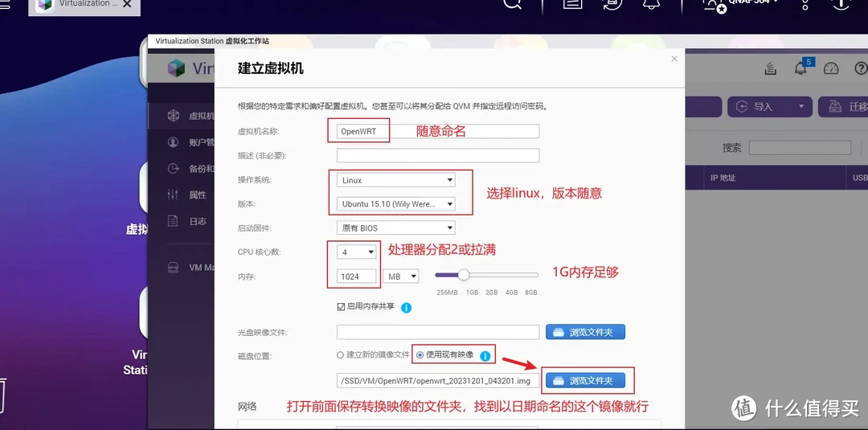The width and height of the screenshot is (868, 430).
Task: Click the 账户管理 sidebar user icon
Action: tap(174, 142)
